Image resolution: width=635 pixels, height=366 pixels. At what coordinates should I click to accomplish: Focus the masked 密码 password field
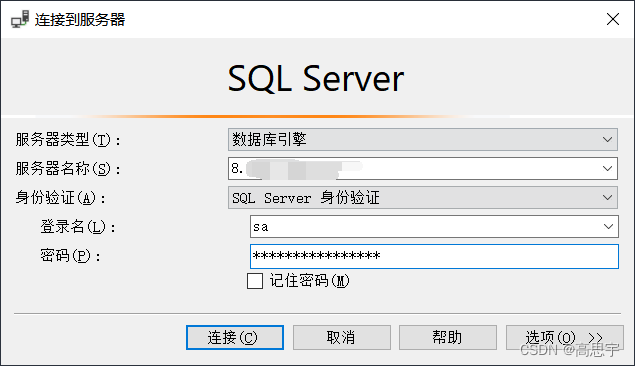click(434, 256)
